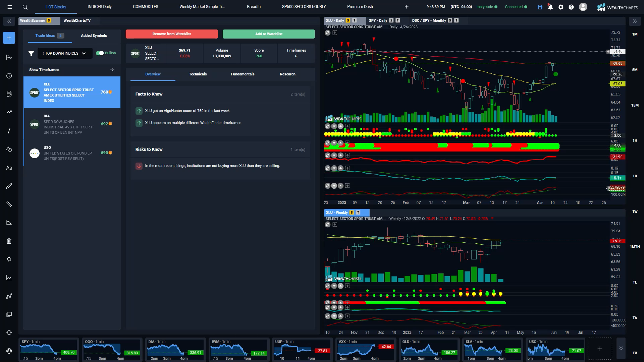Open the calendar icon in left sidebar

tap(9, 94)
